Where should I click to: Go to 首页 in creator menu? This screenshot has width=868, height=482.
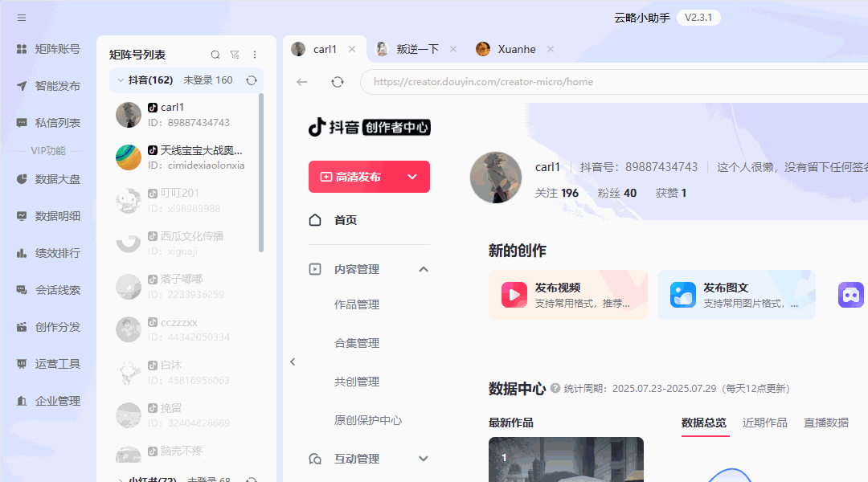coord(334,220)
